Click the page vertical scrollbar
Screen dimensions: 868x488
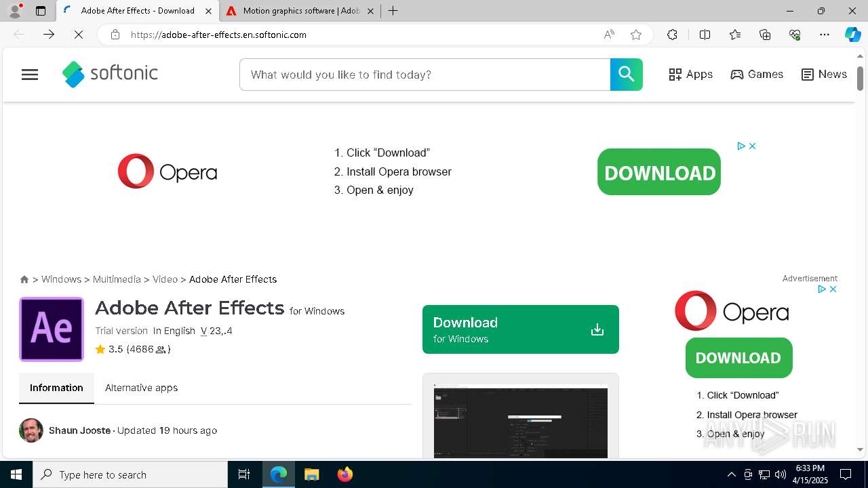tap(860, 79)
